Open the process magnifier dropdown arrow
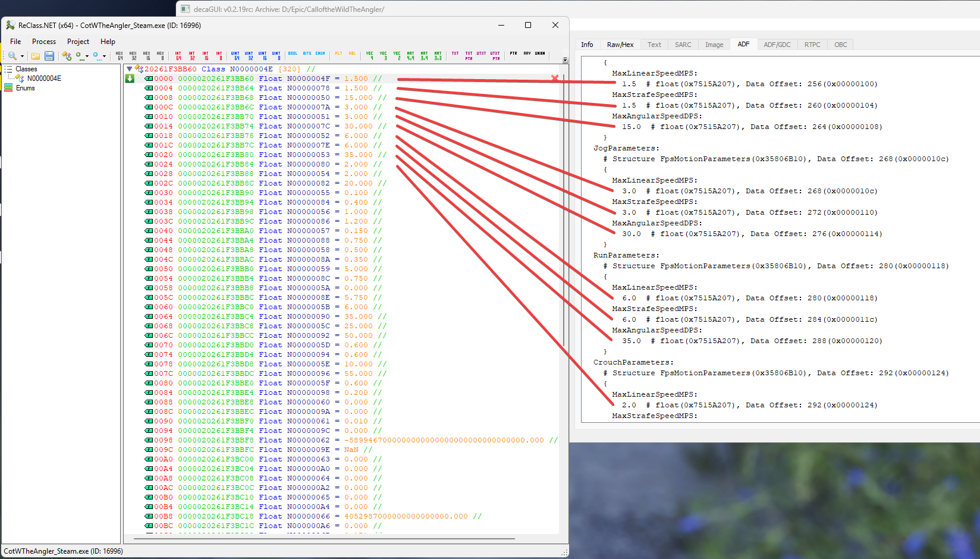Viewport: 980px width, 559px height. [x=22, y=56]
